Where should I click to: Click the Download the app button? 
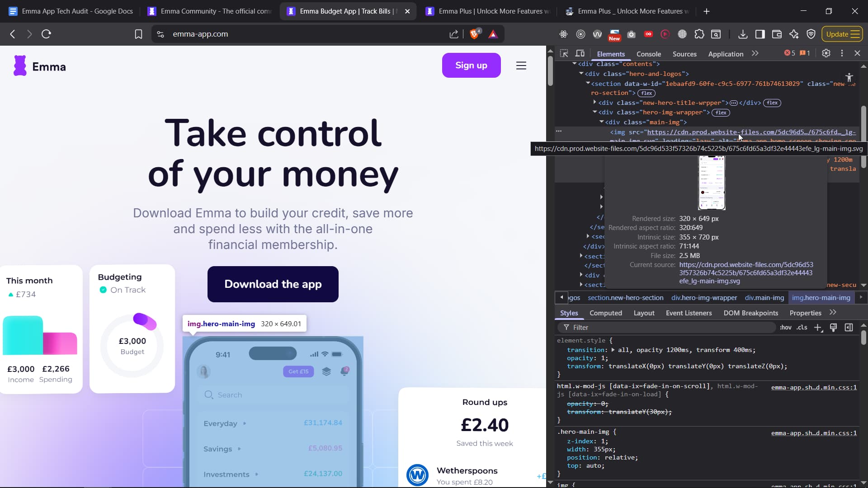[273, 284]
